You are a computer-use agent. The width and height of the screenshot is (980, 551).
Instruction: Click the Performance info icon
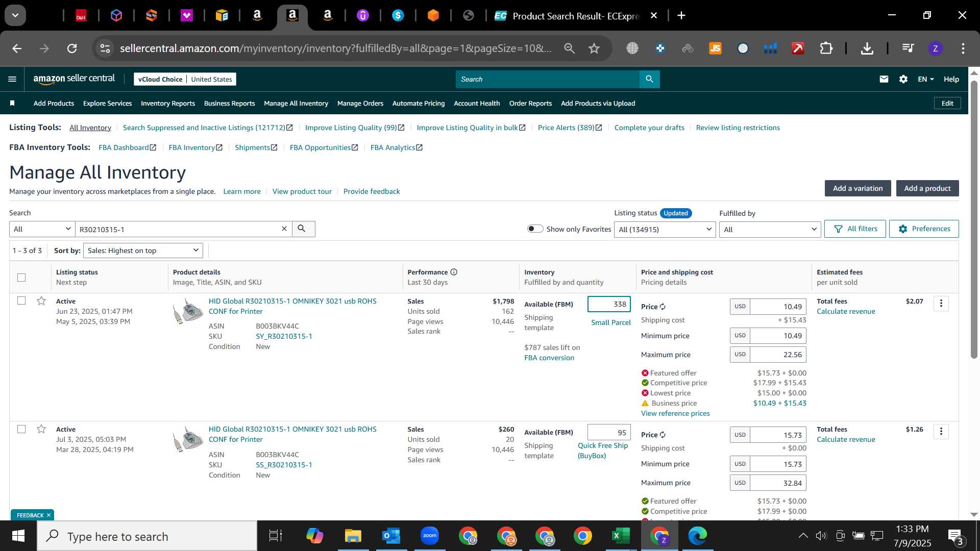[x=454, y=272]
